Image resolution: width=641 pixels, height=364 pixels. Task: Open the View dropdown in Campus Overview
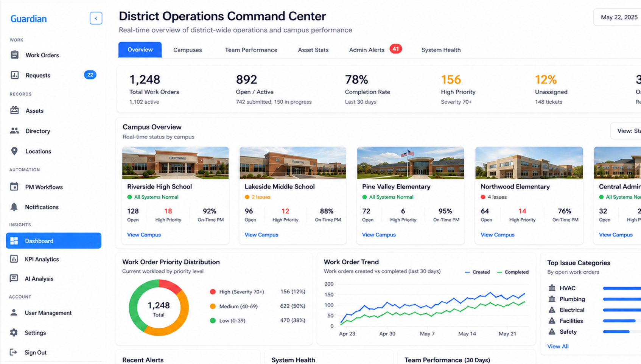(626, 131)
